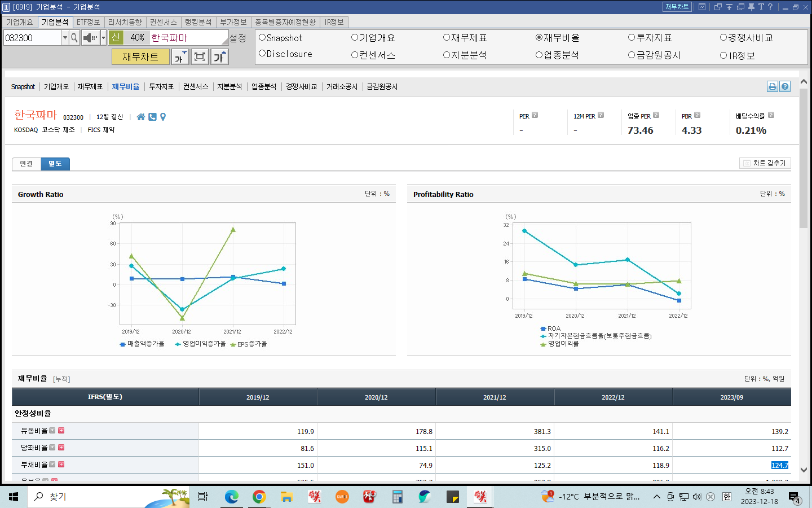Viewport: 812px width, 508px height.
Task: Click the help icon next to 업종 PER
Action: point(656,115)
